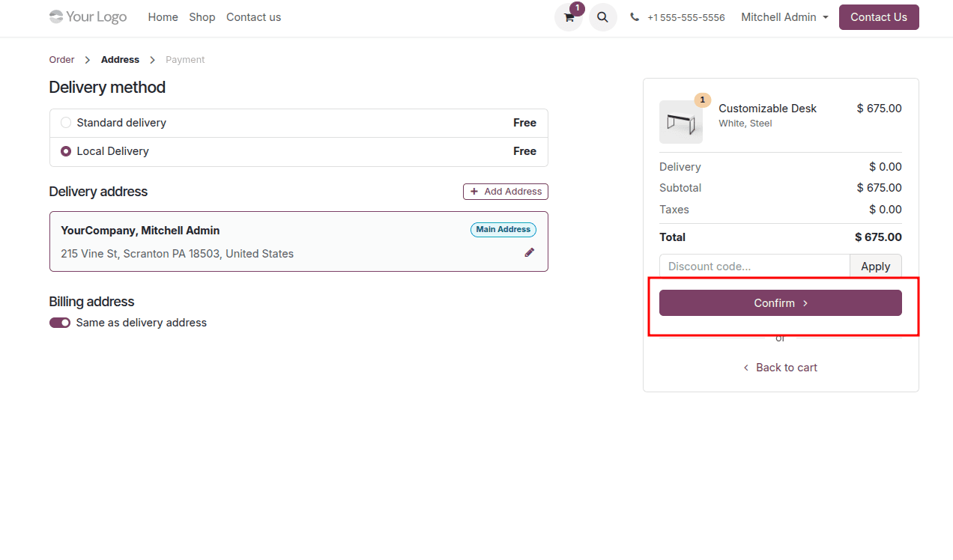
Task: Open the Customizable Desk thumbnail
Action: tap(681, 122)
